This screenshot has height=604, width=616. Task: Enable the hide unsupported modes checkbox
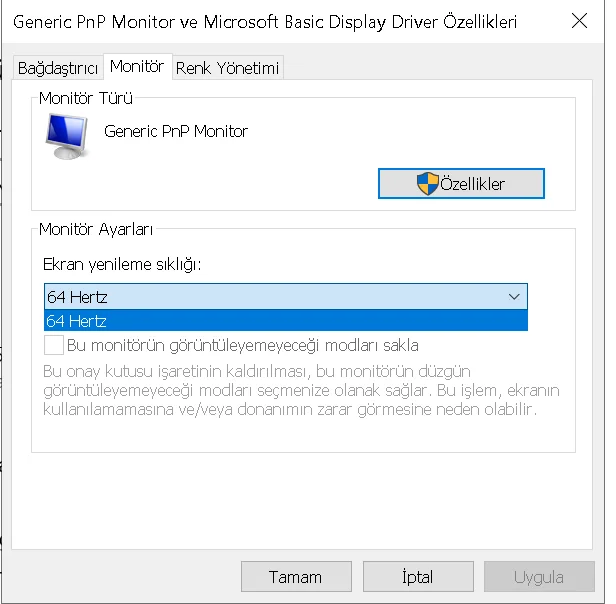[54, 346]
